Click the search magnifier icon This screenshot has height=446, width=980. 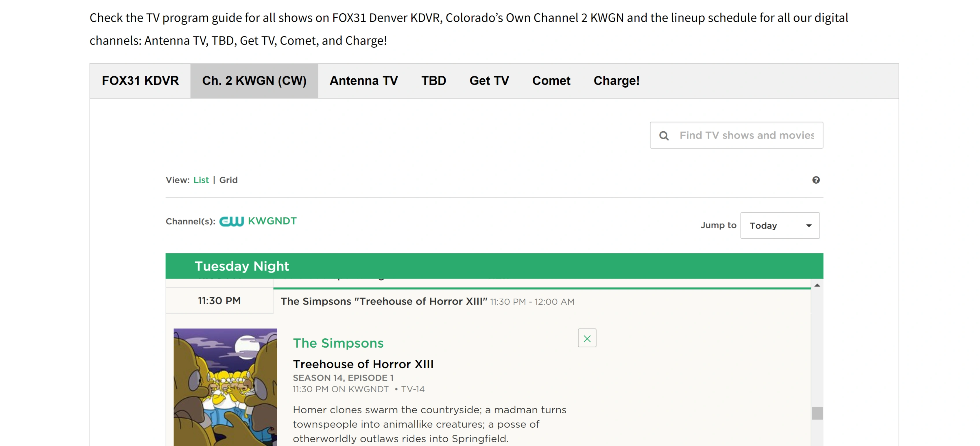click(664, 135)
